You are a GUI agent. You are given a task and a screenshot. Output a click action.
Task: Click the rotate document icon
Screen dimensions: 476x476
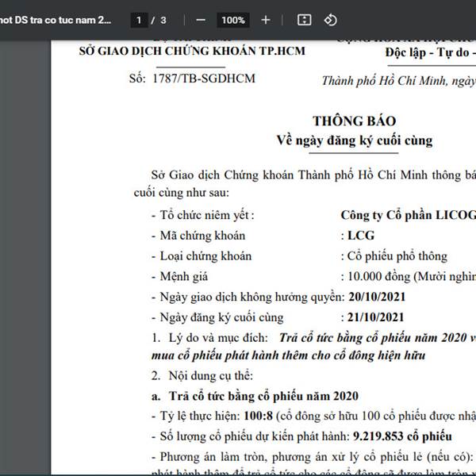tap(330, 21)
